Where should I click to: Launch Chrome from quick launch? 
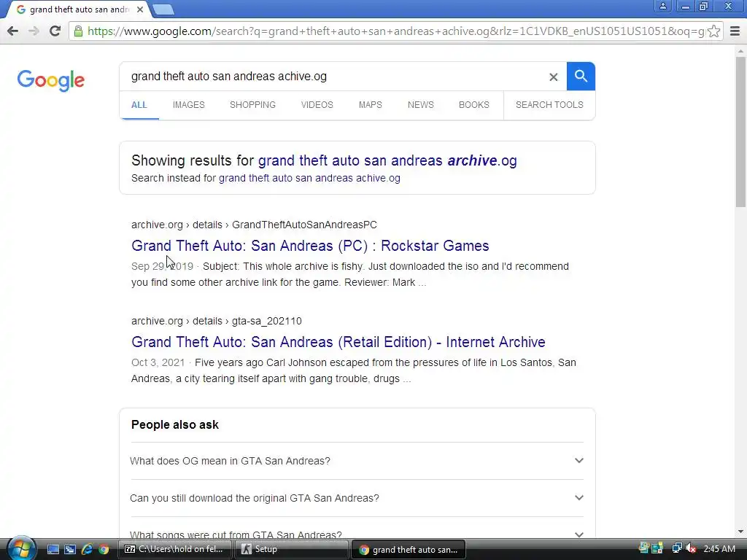(104, 550)
